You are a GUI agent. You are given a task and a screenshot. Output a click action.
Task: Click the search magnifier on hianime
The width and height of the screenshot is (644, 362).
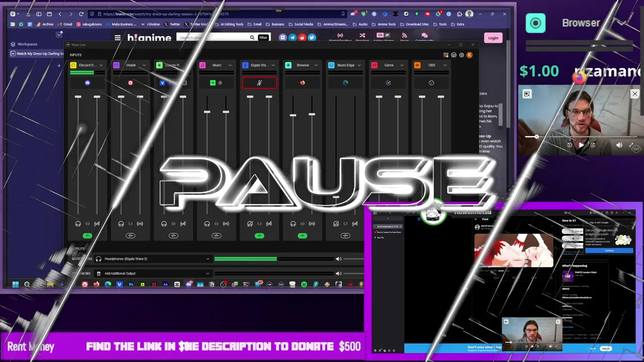[x=252, y=38]
